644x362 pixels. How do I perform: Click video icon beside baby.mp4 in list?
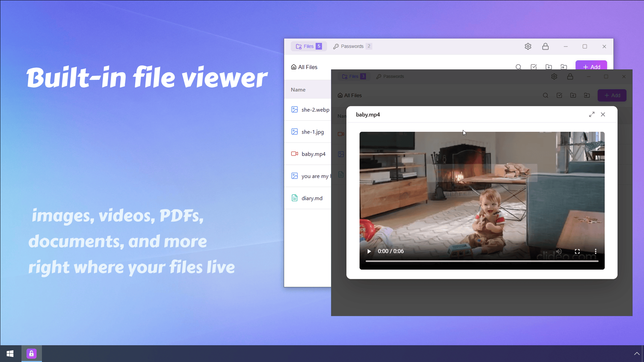tap(294, 154)
